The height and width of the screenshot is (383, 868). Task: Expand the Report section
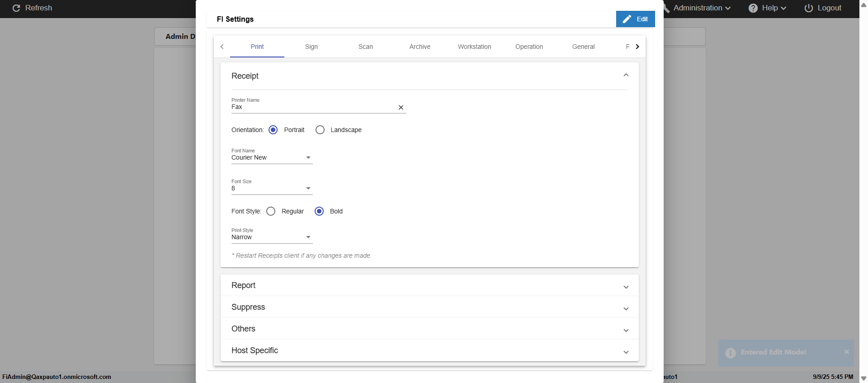pyautogui.click(x=429, y=285)
